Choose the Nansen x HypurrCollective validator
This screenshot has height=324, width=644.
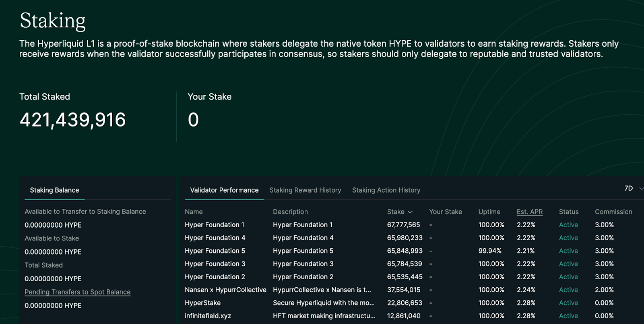pos(225,290)
